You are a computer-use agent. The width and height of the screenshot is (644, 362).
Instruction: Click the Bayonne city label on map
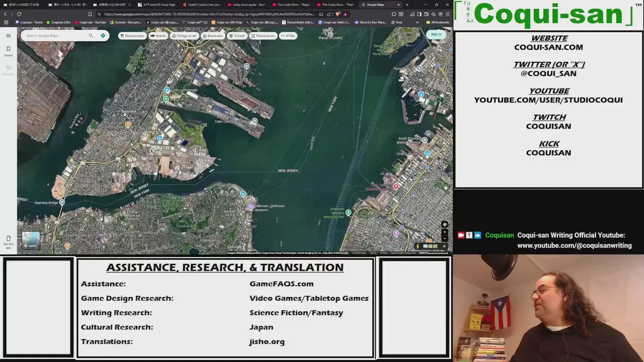[x=129, y=111]
